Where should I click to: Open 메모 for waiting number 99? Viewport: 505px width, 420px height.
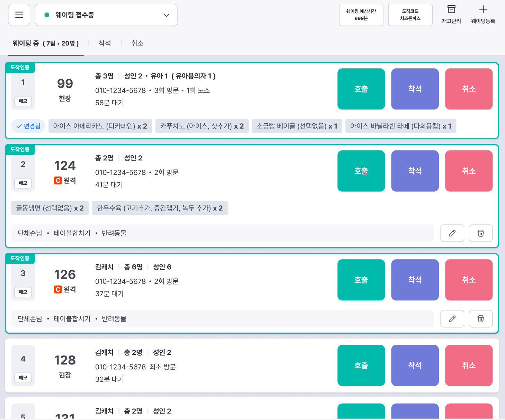[x=23, y=101]
